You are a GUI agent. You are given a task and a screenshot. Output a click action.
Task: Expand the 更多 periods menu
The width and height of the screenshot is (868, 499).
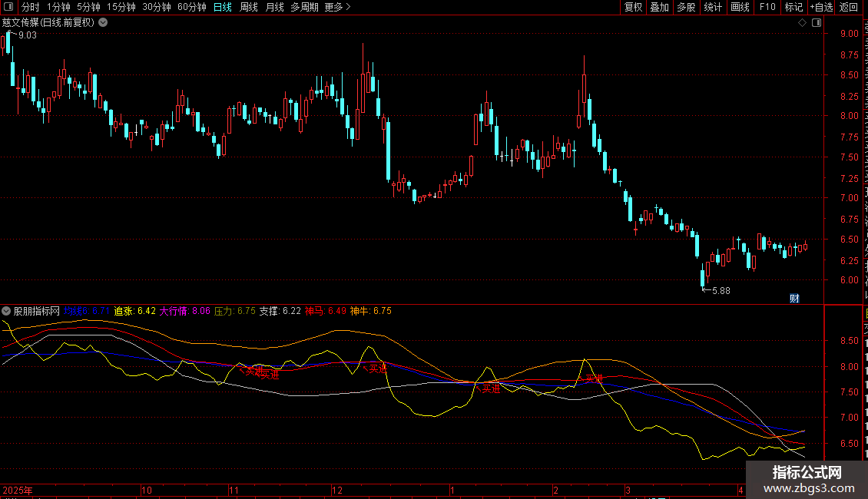coord(337,8)
